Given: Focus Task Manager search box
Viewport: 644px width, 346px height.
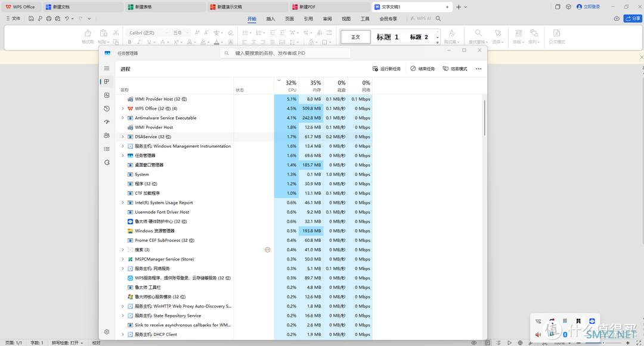Looking at the screenshot, I should coord(286,53).
